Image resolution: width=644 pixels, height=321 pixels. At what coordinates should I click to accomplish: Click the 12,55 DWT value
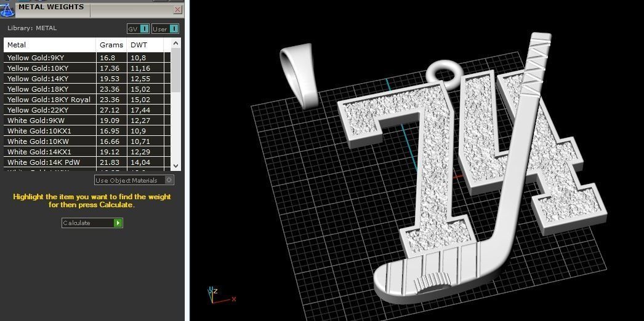(x=140, y=79)
